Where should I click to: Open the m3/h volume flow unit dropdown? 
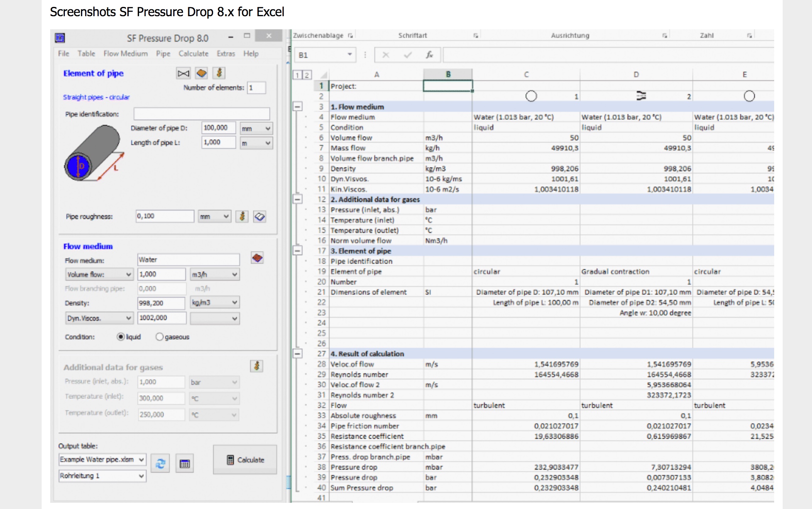[x=215, y=275]
